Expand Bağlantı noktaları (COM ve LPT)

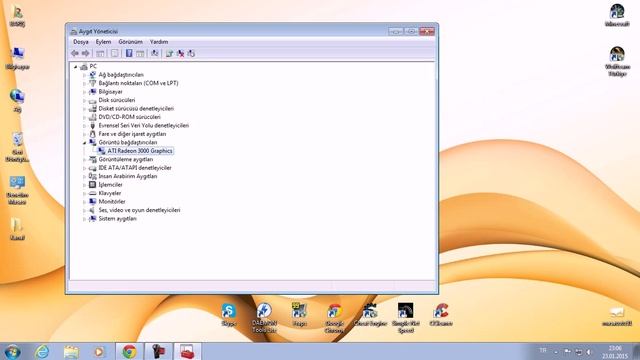click(84, 84)
